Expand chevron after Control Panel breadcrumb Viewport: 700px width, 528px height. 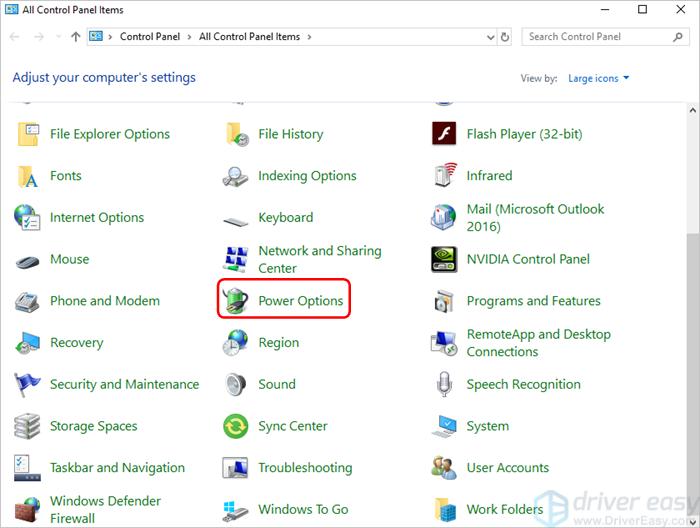[x=189, y=37]
